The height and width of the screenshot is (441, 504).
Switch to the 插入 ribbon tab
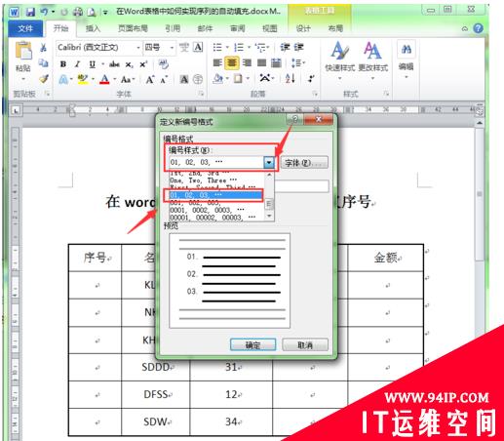(93, 28)
